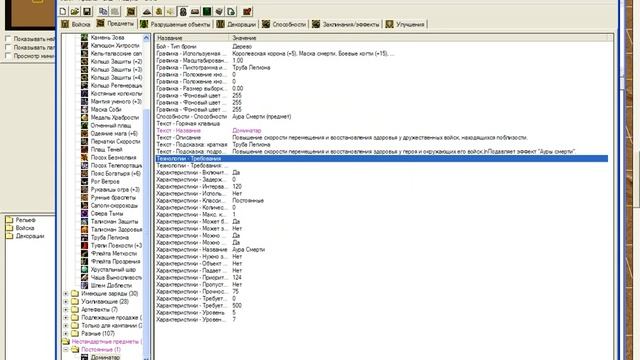Expand the Разные (107) folder
Viewport: 640px width, 360px height.
point(66,333)
